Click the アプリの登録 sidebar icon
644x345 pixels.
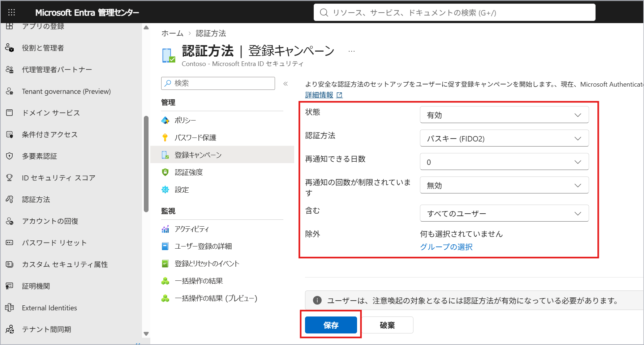[x=10, y=26]
